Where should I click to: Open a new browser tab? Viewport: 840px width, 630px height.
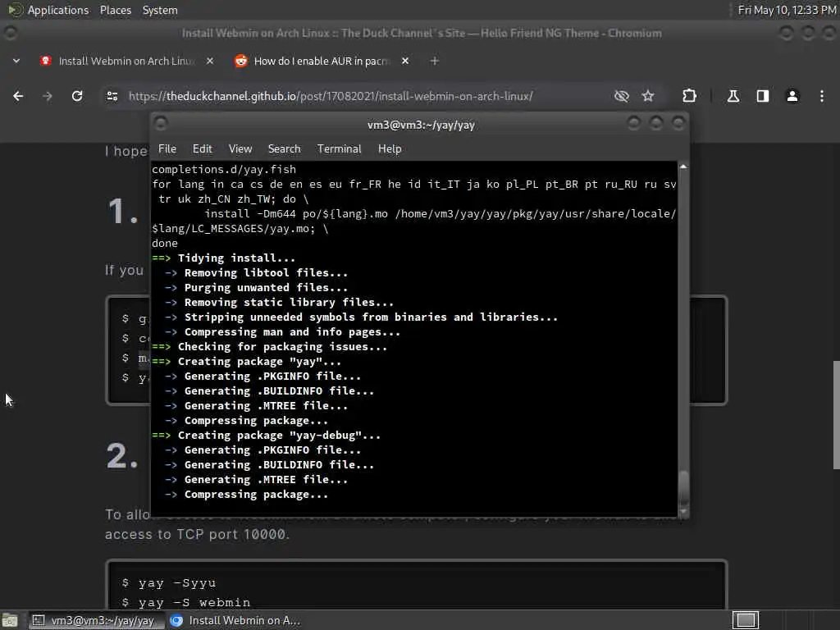pyautogui.click(x=435, y=61)
